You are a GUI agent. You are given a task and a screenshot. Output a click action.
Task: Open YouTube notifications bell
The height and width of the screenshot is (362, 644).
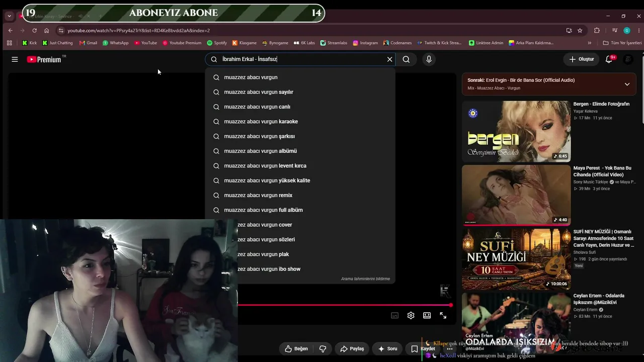click(609, 59)
